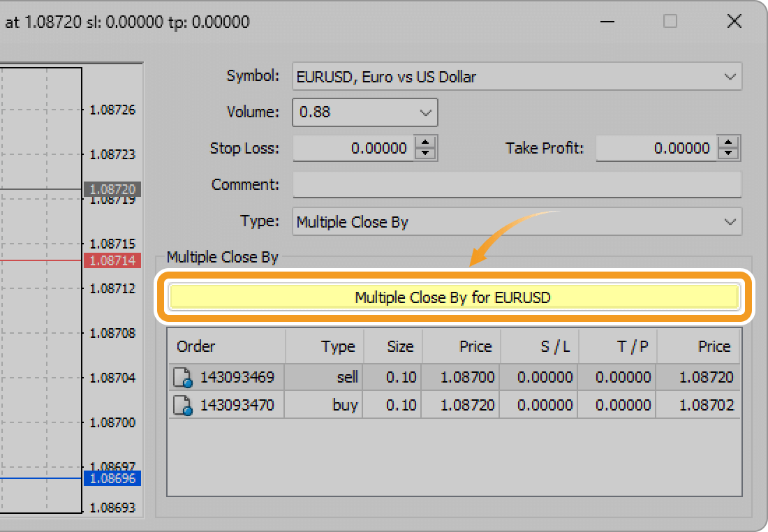Click the Stop Loss value field

[x=354, y=148]
